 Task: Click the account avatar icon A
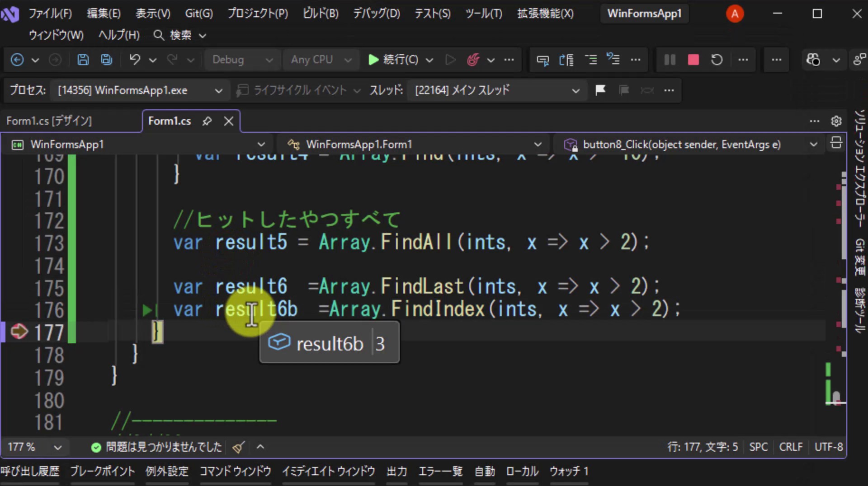[x=735, y=14]
